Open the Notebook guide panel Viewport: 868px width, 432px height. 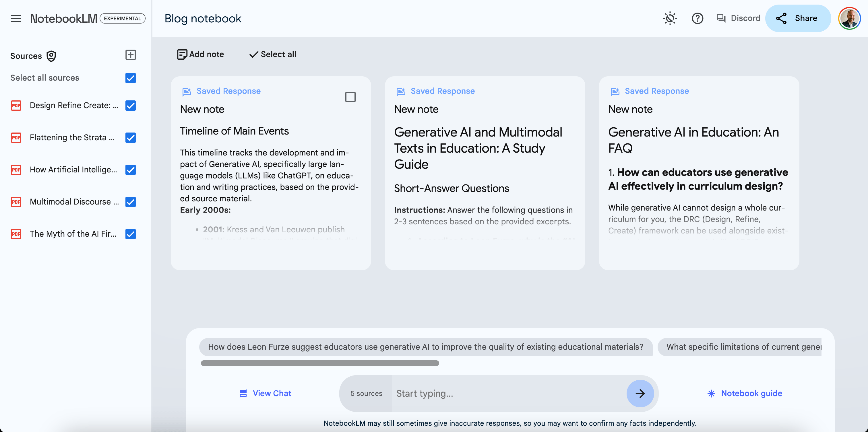[x=745, y=393]
